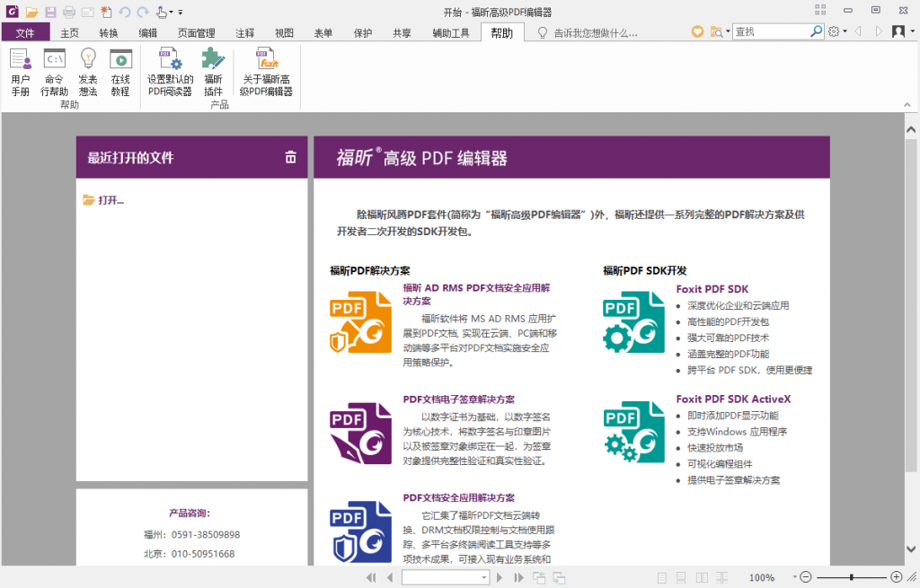This screenshot has width=920, height=588.
Task: Click the gear settings icon in the ribbon bar
Action: point(834,31)
